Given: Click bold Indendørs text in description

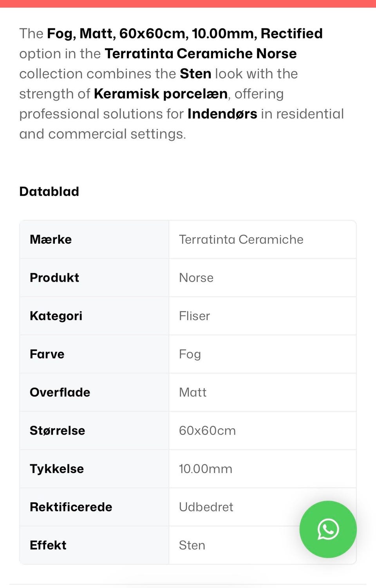Looking at the screenshot, I should pyautogui.click(x=222, y=114).
